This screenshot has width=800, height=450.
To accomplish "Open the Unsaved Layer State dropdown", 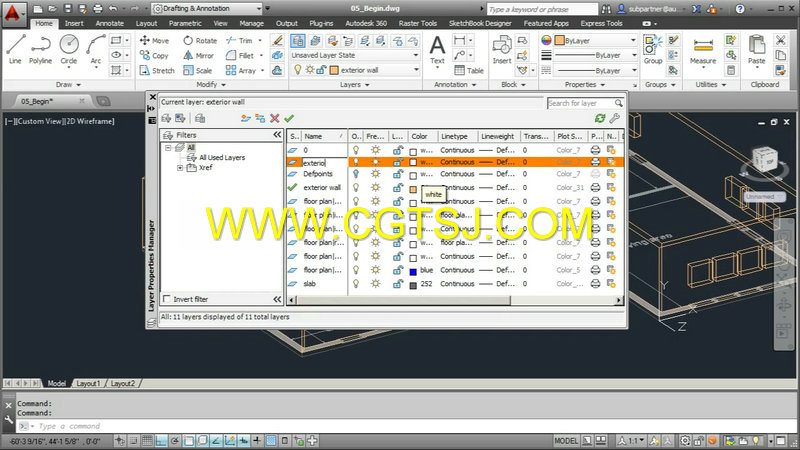I will pos(355,55).
